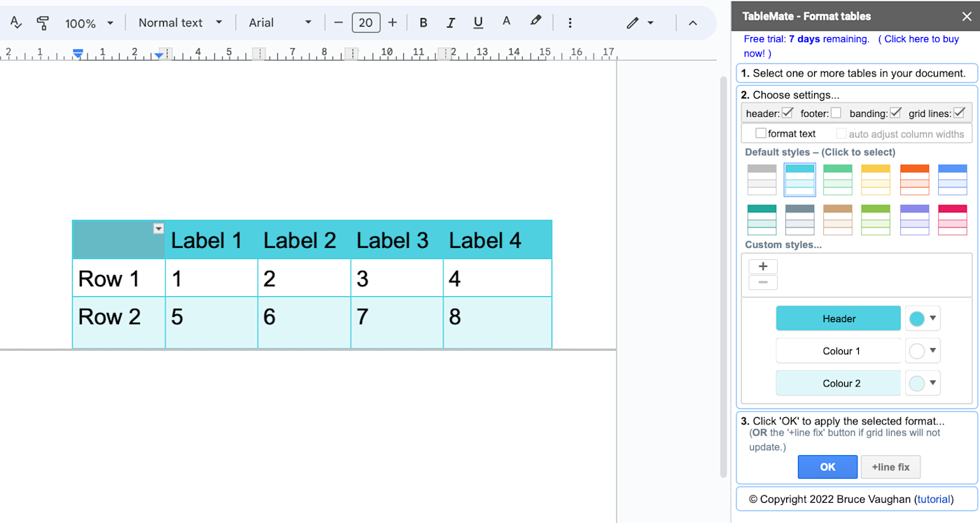Toggle the footer checkbox
The image size is (980, 523).
836,113
